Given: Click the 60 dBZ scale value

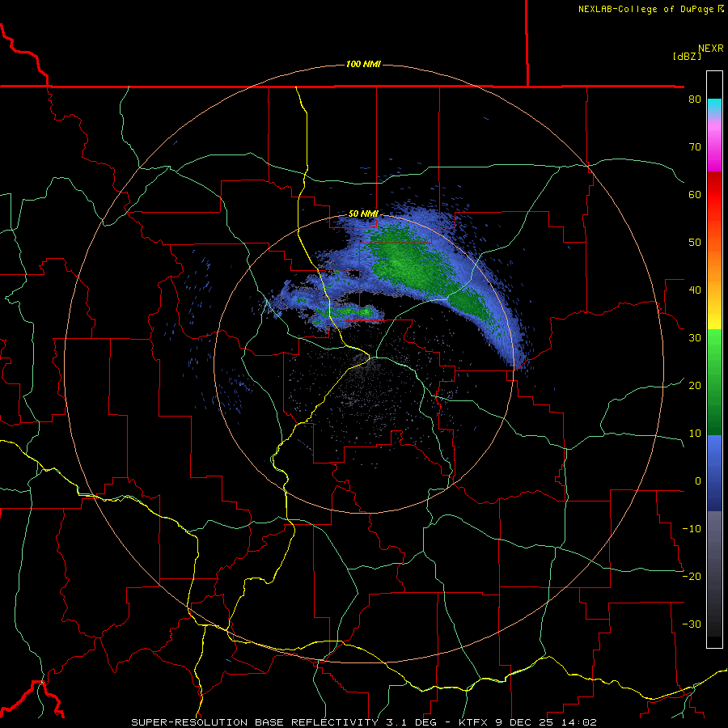Looking at the screenshot, I should pyautogui.click(x=695, y=194).
